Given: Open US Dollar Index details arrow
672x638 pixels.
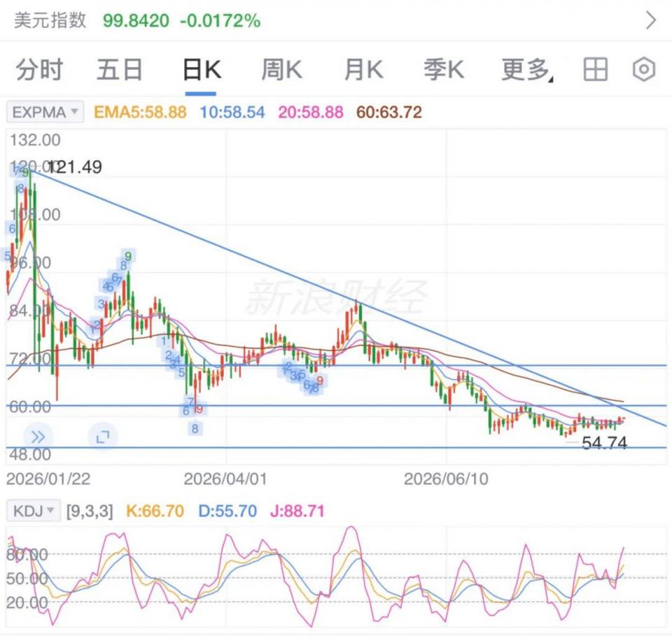Looking at the screenshot, I should 650,20.
